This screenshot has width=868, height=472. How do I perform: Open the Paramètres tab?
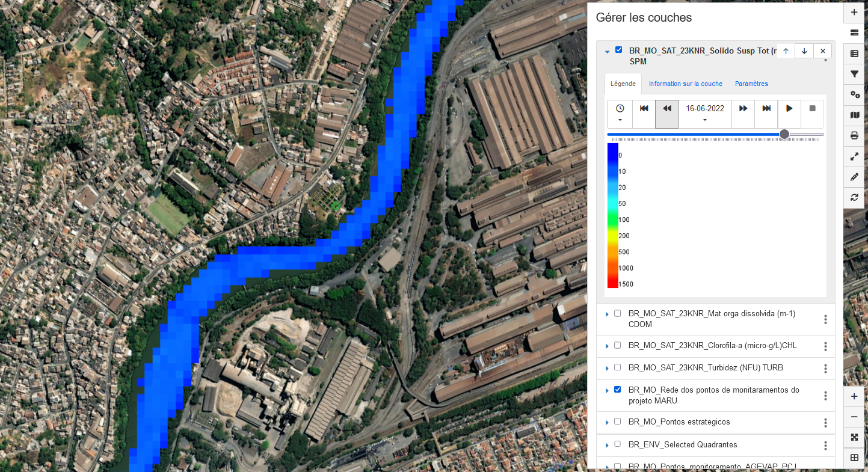pos(751,84)
